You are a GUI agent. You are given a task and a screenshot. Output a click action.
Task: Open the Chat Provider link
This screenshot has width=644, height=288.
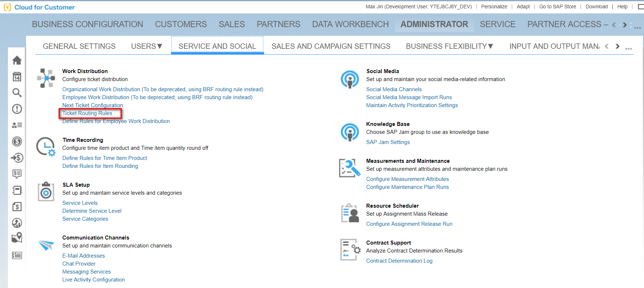coord(79,264)
